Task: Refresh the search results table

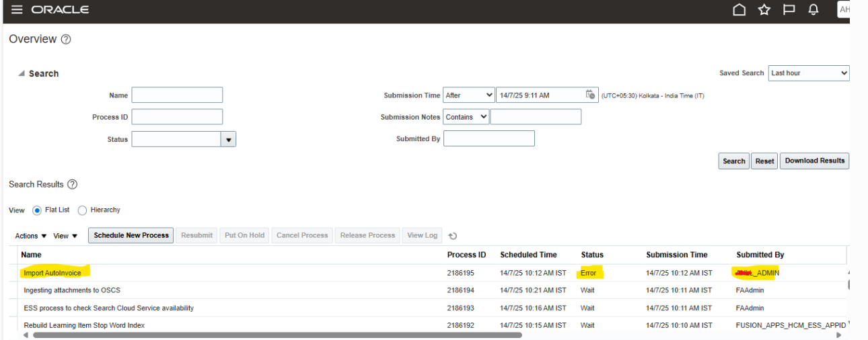Action: click(453, 236)
